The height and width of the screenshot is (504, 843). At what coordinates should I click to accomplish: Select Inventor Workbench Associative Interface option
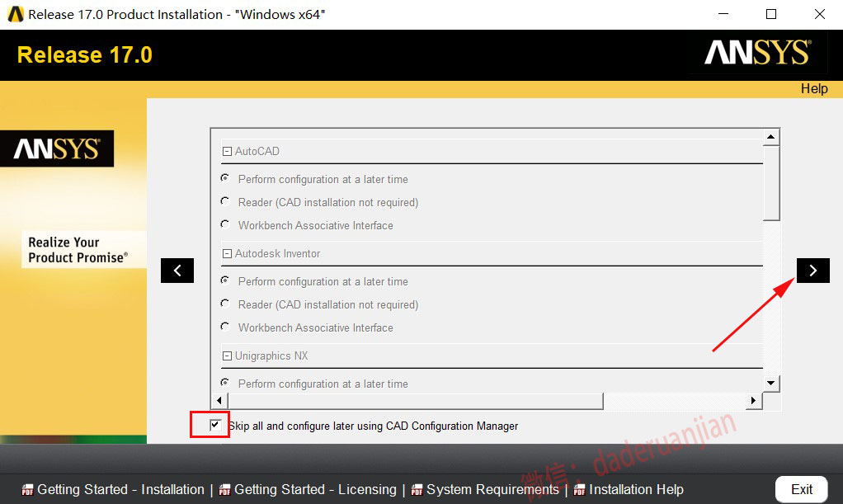click(225, 327)
